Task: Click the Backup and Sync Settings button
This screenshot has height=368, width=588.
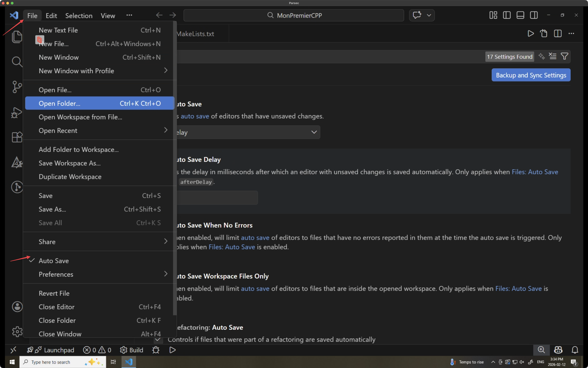Action: 531,75
